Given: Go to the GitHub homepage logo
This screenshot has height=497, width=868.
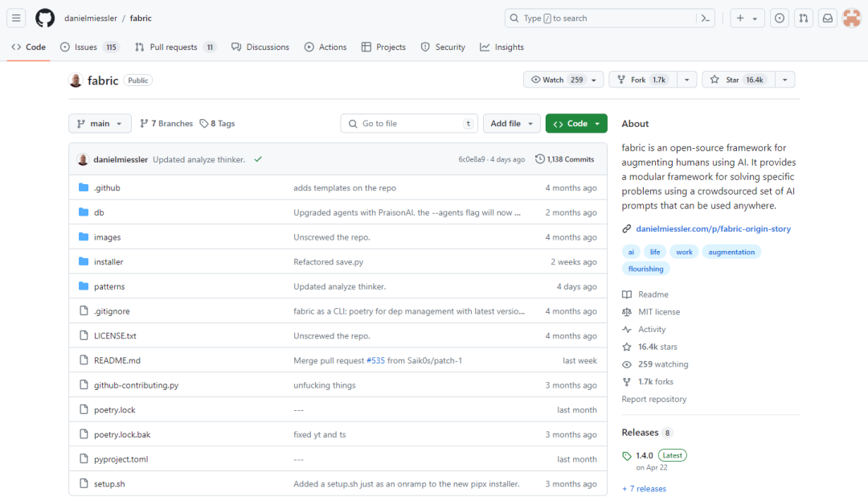Looking at the screenshot, I should 45,18.
